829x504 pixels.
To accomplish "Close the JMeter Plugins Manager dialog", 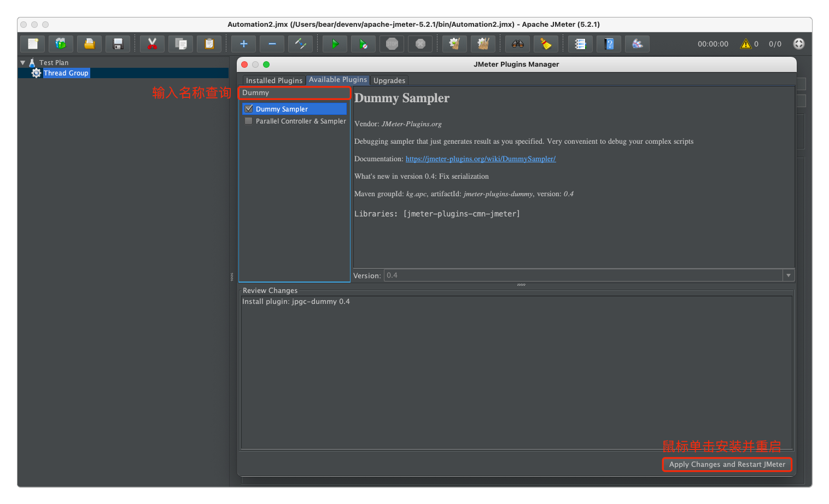I will 244,65.
